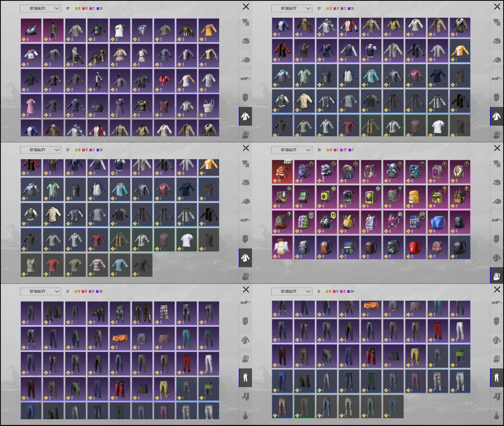Switch to unselected jacket icon in backpack panel

point(497,258)
